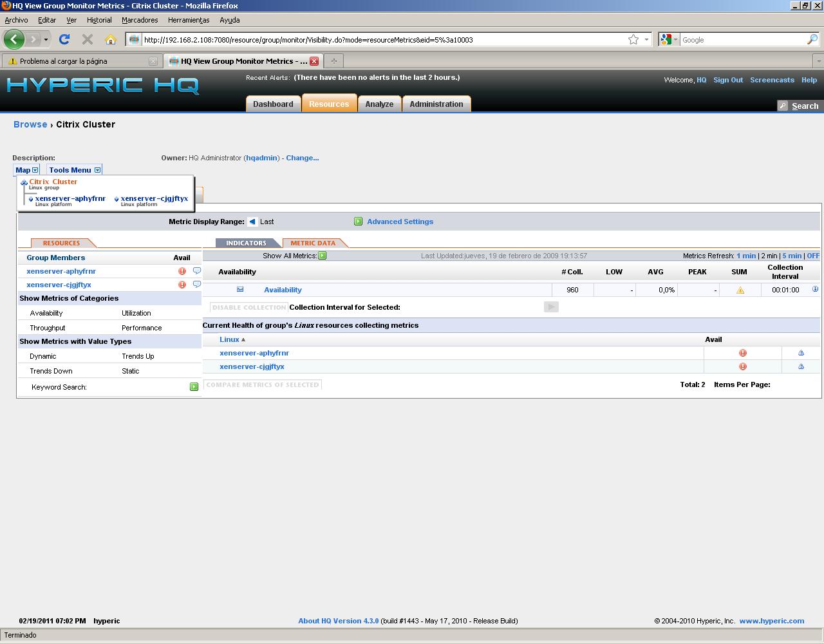Viewport: 824px width, 644px height.
Task: Toggle Availability metrics category filter
Action: pos(46,313)
